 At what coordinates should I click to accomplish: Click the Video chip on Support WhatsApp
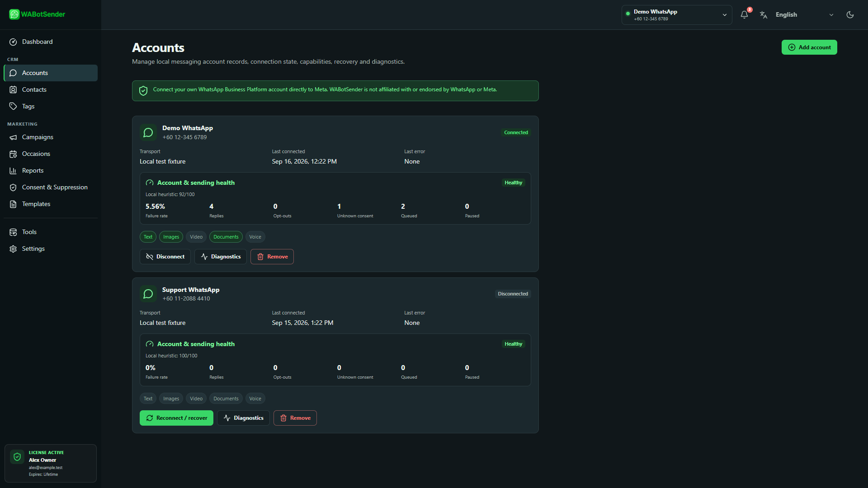click(x=196, y=399)
